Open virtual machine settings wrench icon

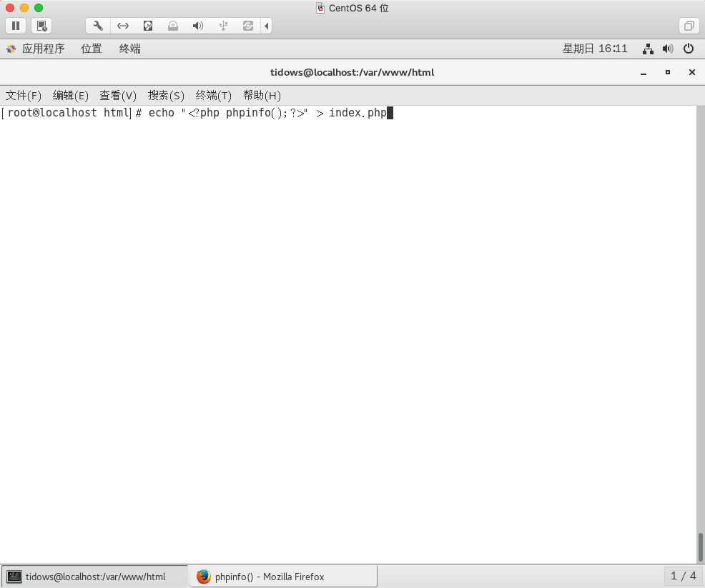(97, 26)
